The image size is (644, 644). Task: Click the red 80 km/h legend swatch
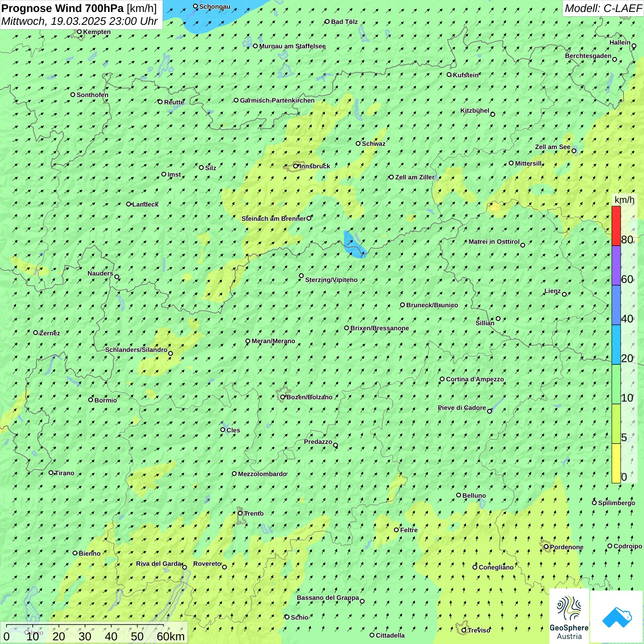click(x=616, y=226)
